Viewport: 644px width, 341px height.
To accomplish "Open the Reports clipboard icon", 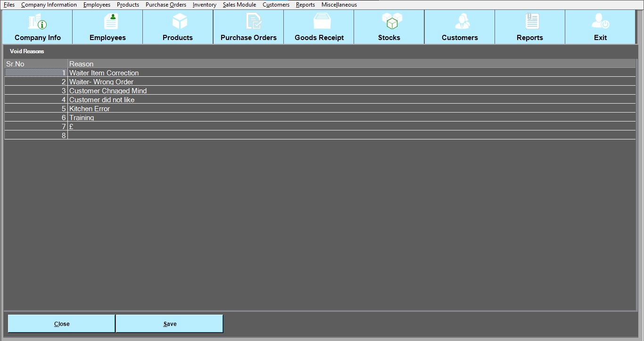I will pos(532,22).
